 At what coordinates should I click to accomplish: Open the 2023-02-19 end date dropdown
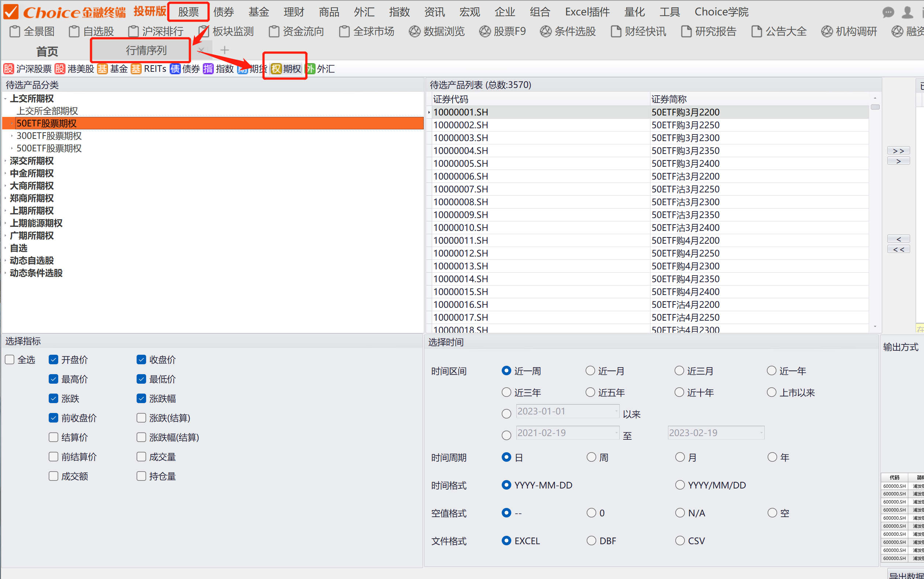[761, 433]
